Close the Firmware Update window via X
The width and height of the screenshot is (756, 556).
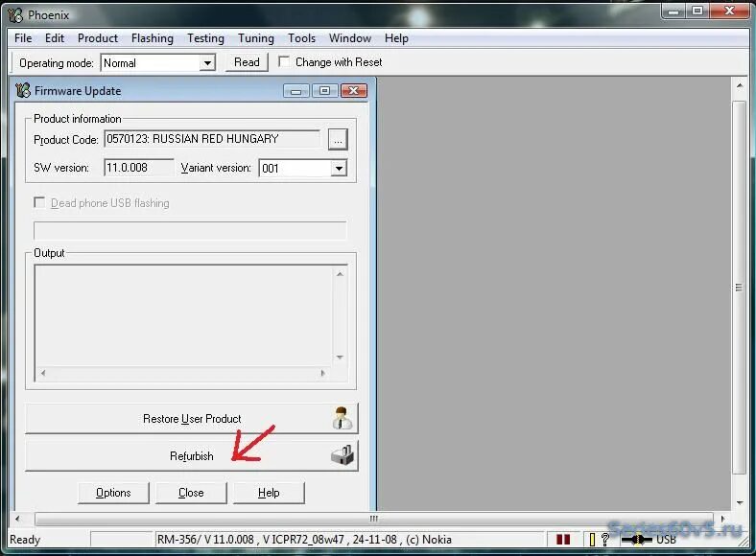[x=353, y=90]
